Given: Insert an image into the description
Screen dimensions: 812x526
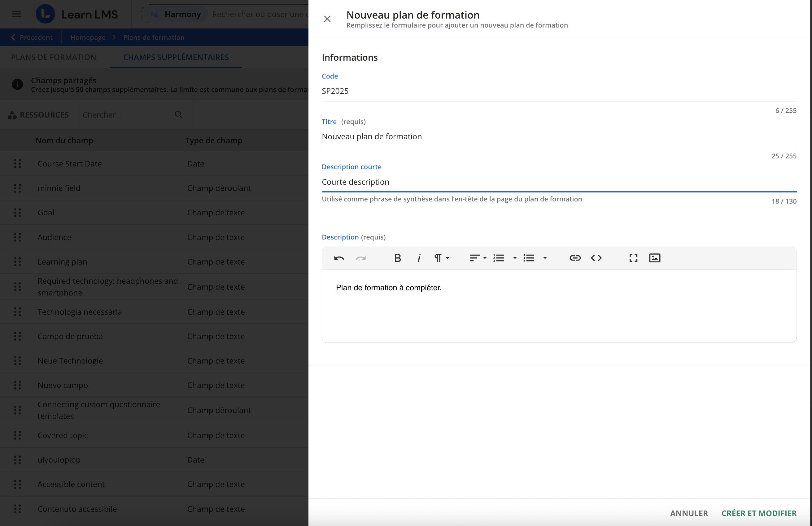Looking at the screenshot, I should click(x=655, y=258).
